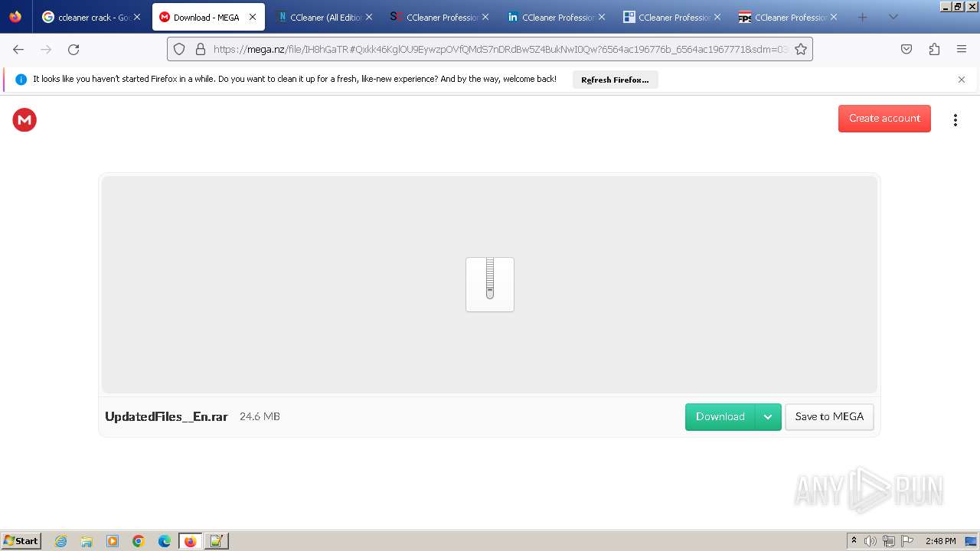This screenshot has width=980, height=551.
Task: Click Create account button
Action: (884, 119)
